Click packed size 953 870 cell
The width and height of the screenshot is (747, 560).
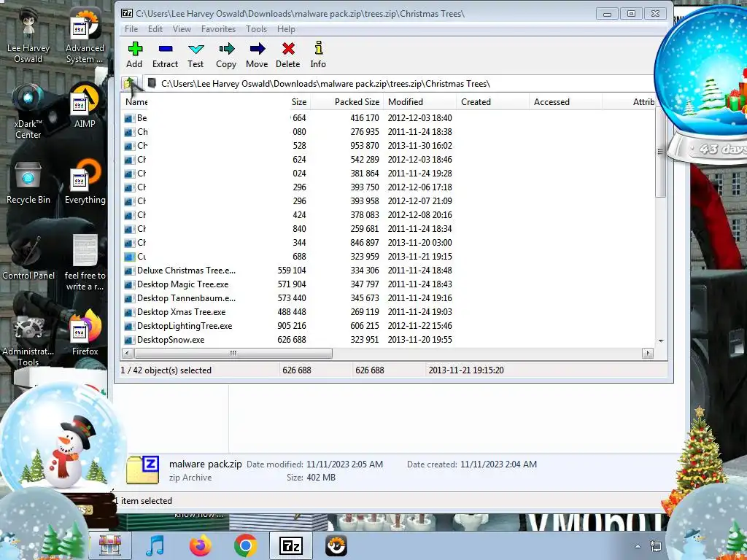pyautogui.click(x=365, y=145)
